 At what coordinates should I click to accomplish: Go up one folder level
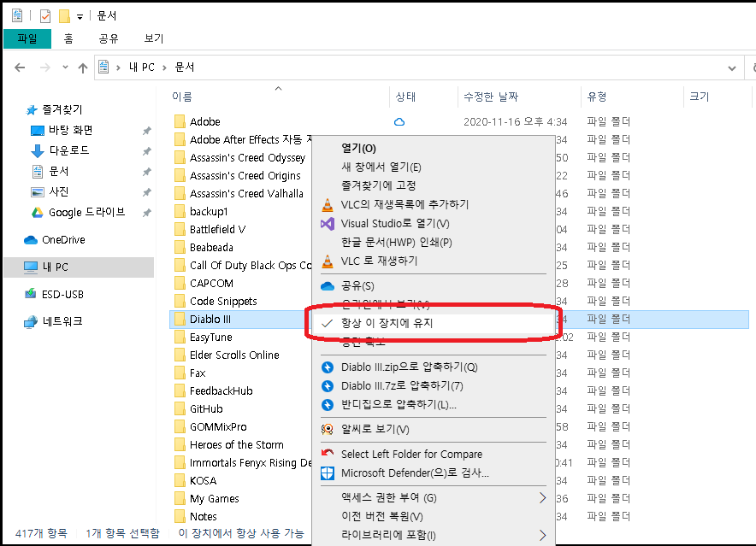pos(83,68)
